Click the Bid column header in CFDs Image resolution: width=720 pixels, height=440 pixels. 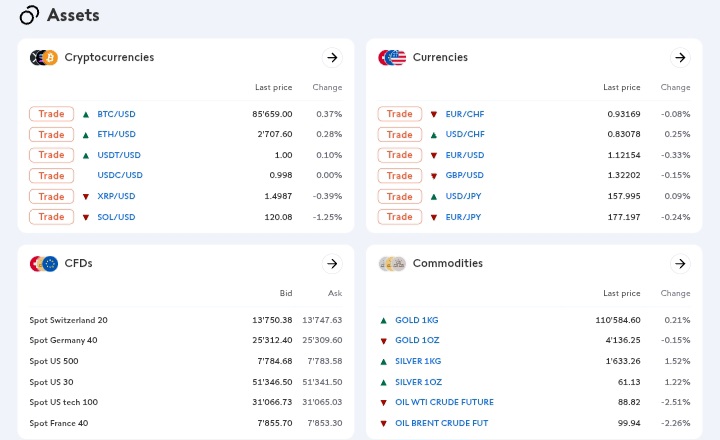click(286, 293)
